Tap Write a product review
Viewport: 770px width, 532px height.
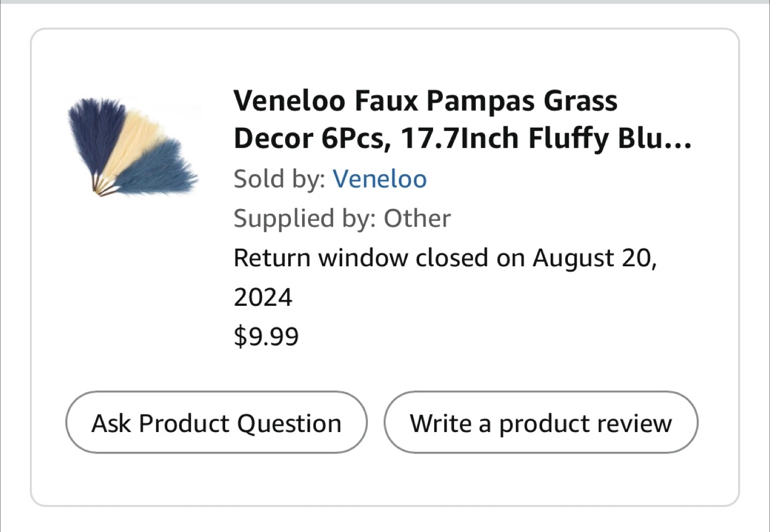541,422
